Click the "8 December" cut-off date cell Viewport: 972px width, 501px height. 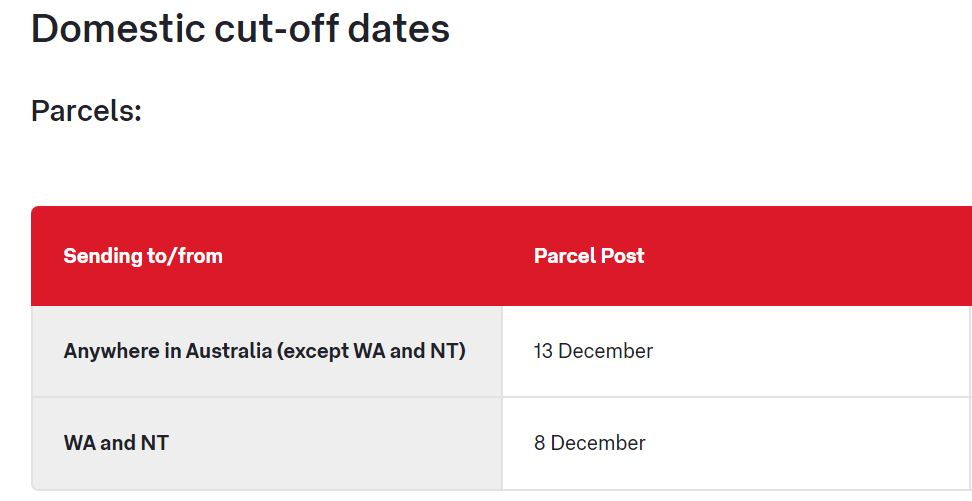[x=589, y=443]
